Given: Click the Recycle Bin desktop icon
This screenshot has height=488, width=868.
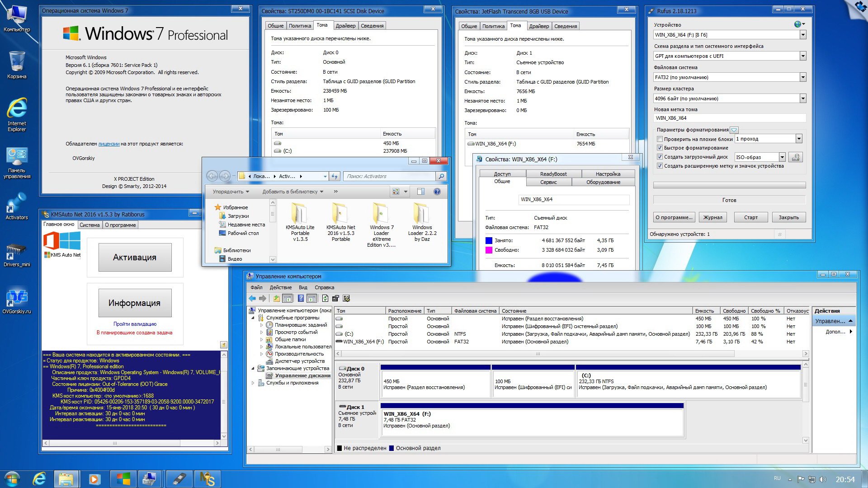Looking at the screenshot, I should (17, 65).
